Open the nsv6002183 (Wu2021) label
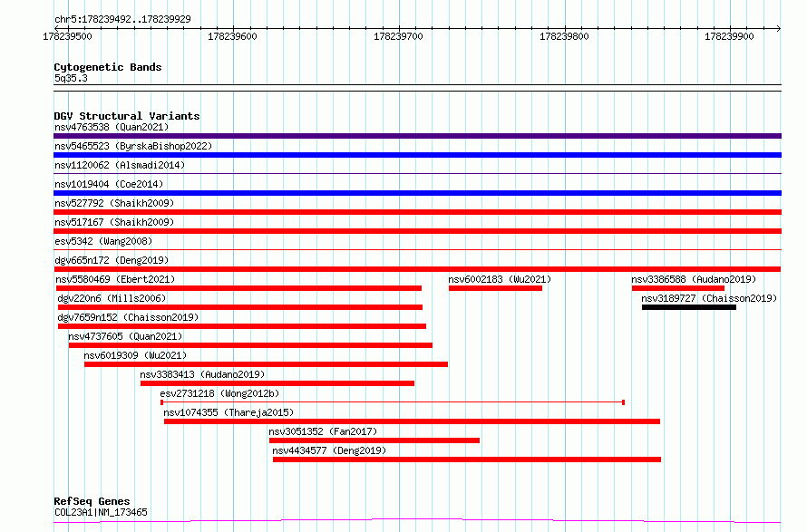807x532 pixels. (500, 279)
